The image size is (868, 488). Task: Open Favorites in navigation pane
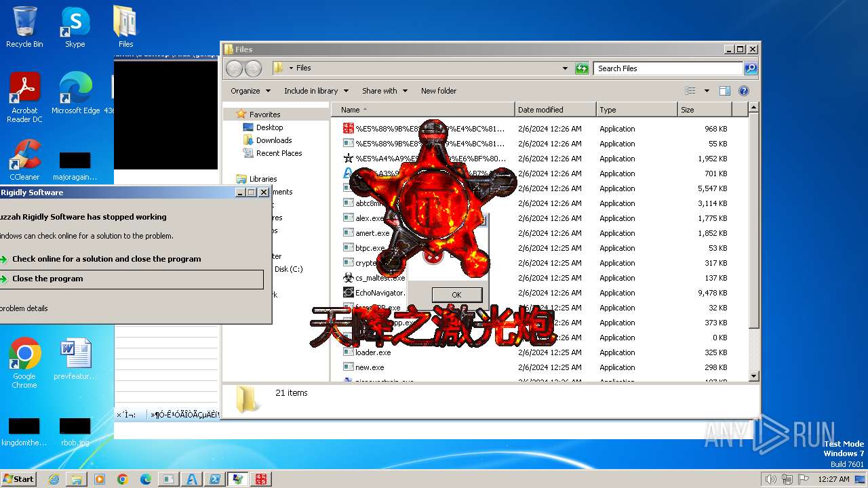[264, 115]
